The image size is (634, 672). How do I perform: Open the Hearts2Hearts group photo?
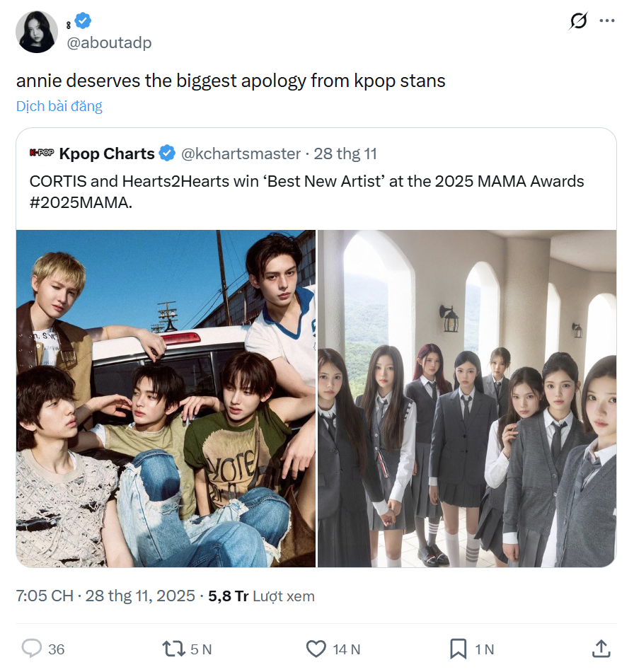click(x=467, y=398)
